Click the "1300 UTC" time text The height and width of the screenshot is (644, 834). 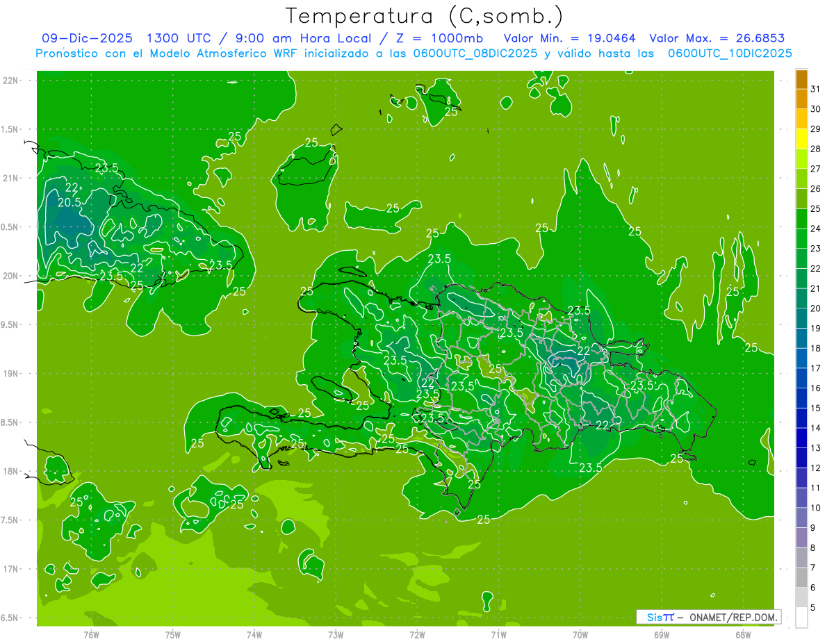coord(180,39)
